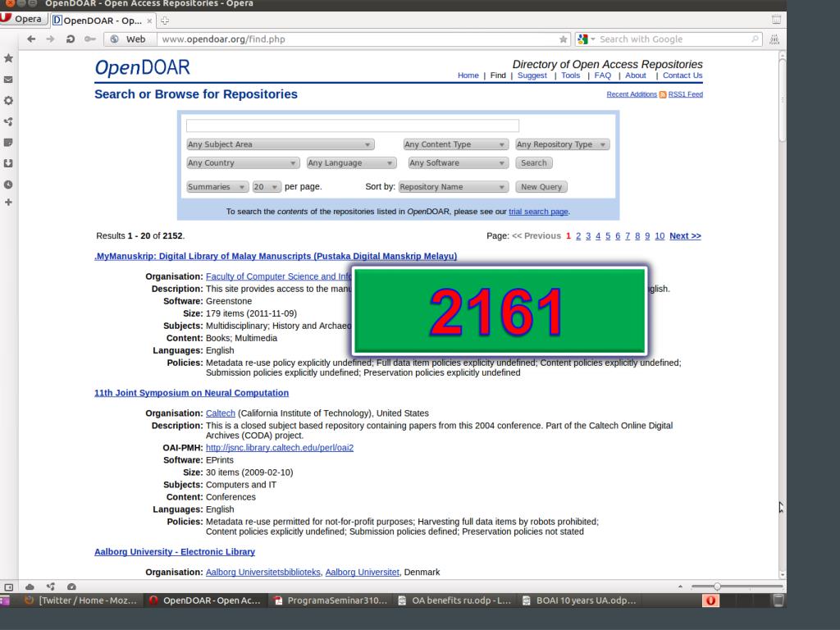The height and width of the screenshot is (630, 840).
Task: Click into the Search with Google field
Action: pyautogui.click(x=674, y=39)
